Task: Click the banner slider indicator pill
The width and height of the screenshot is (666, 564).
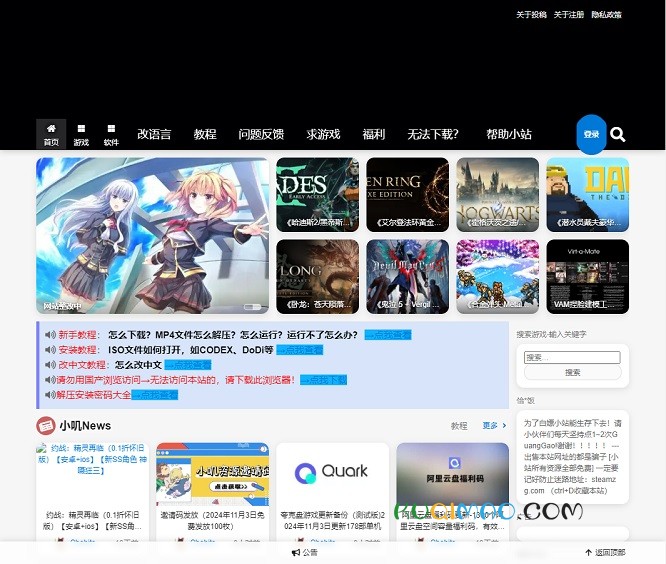Action: pos(252,307)
